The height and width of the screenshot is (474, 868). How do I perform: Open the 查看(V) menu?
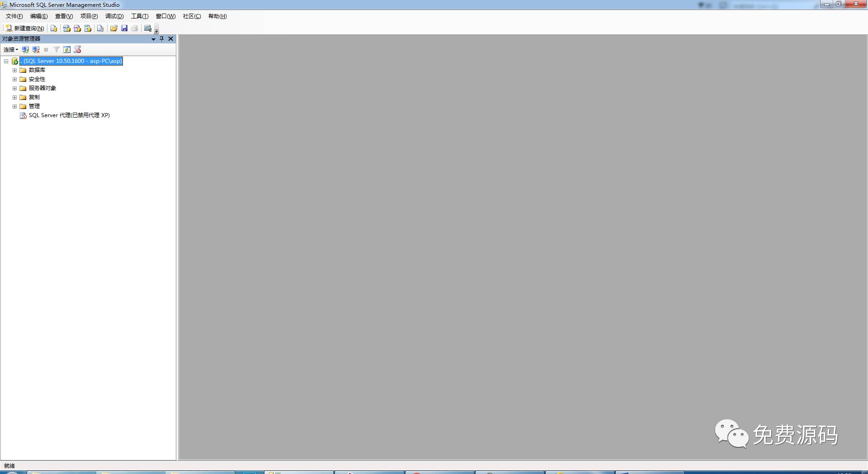(x=64, y=16)
